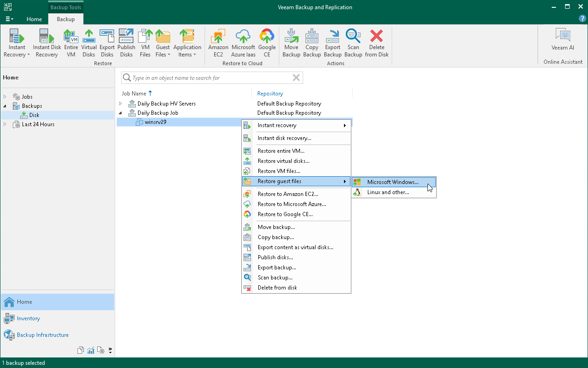Click Move Backup ribbon icon

point(291,43)
